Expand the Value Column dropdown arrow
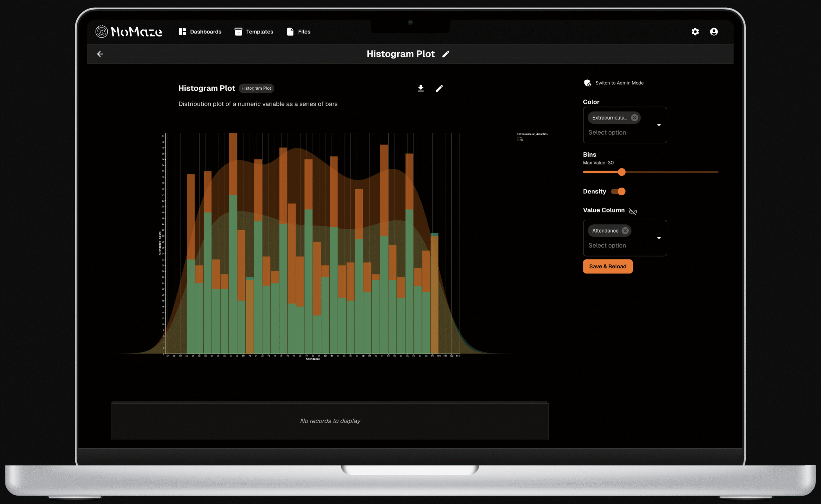 click(x=659, y=238)
